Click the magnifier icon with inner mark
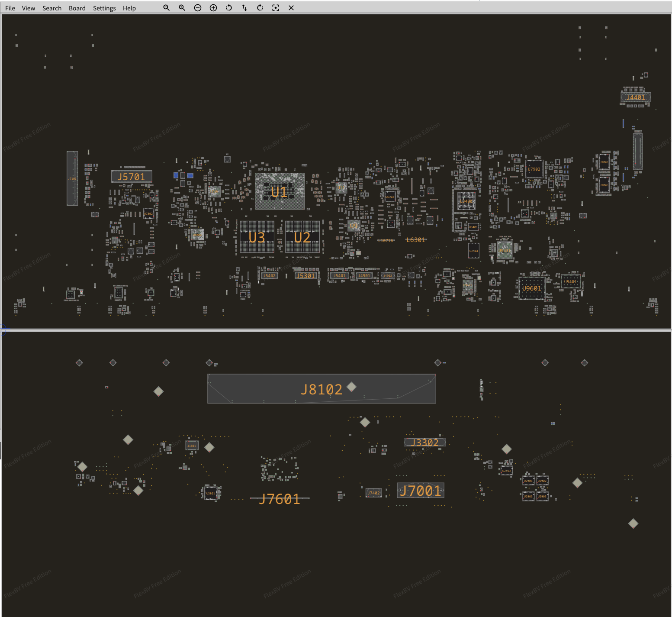Screen dimensions: 672x617 click(x=182, y=8)
